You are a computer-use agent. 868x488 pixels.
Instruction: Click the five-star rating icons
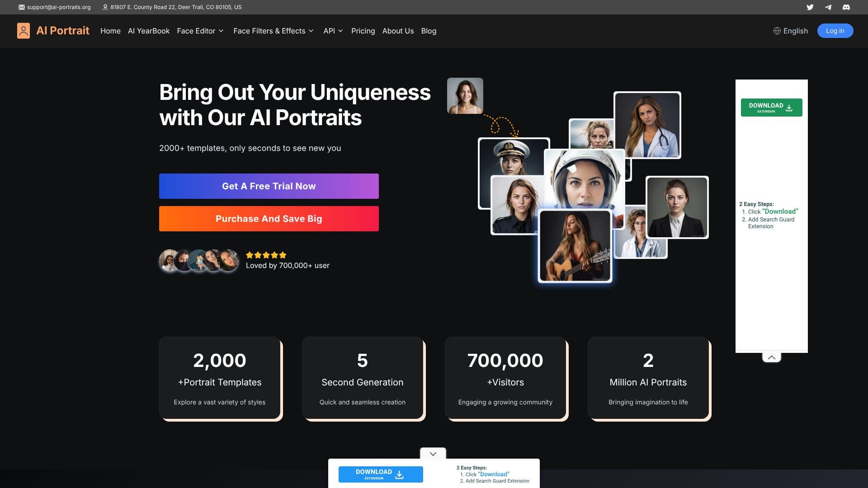point(266,255)
